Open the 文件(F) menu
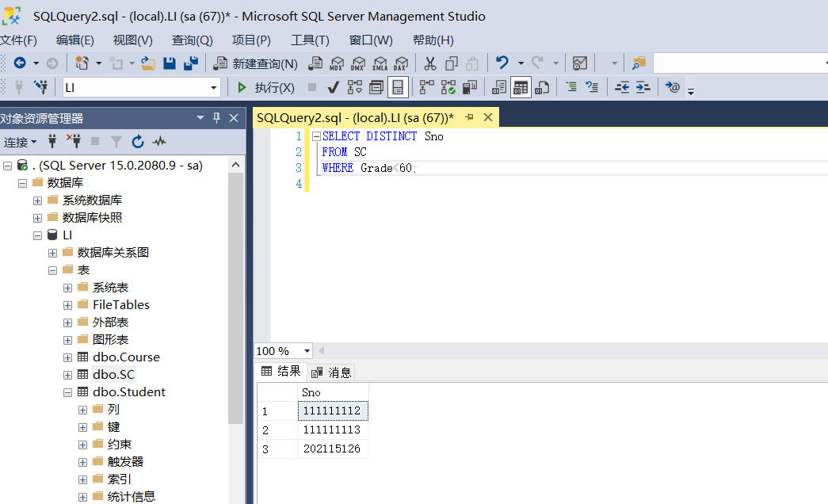 coord(18,40)
